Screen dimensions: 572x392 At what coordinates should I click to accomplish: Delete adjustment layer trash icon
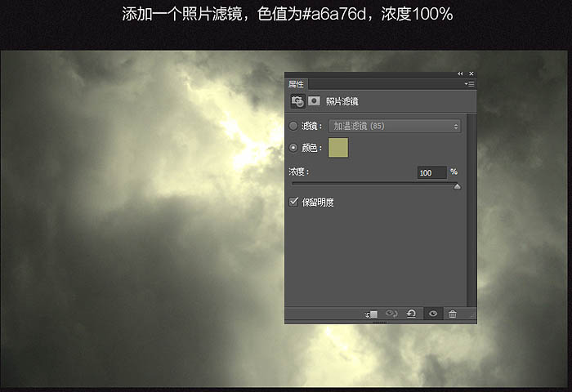coord(453,314)
